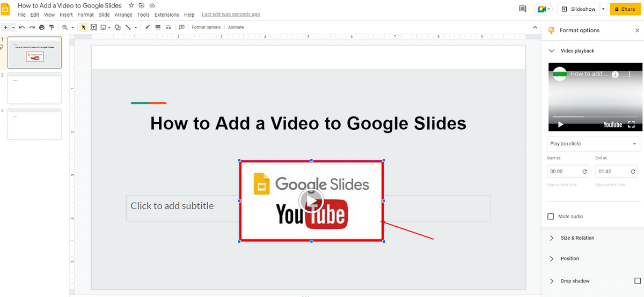The width and height of the screenshot is (644, 297).
Task: Play the preview video in Format options
Action: coord(561,124)
